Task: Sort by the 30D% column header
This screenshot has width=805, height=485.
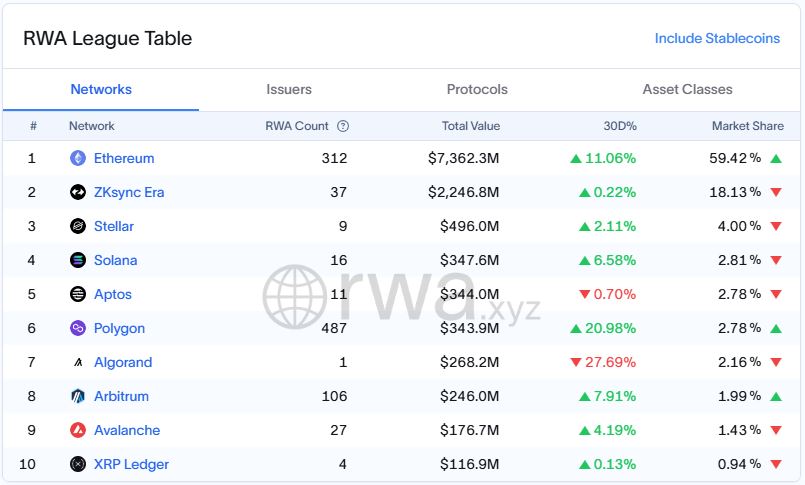Action: [620, 126]
